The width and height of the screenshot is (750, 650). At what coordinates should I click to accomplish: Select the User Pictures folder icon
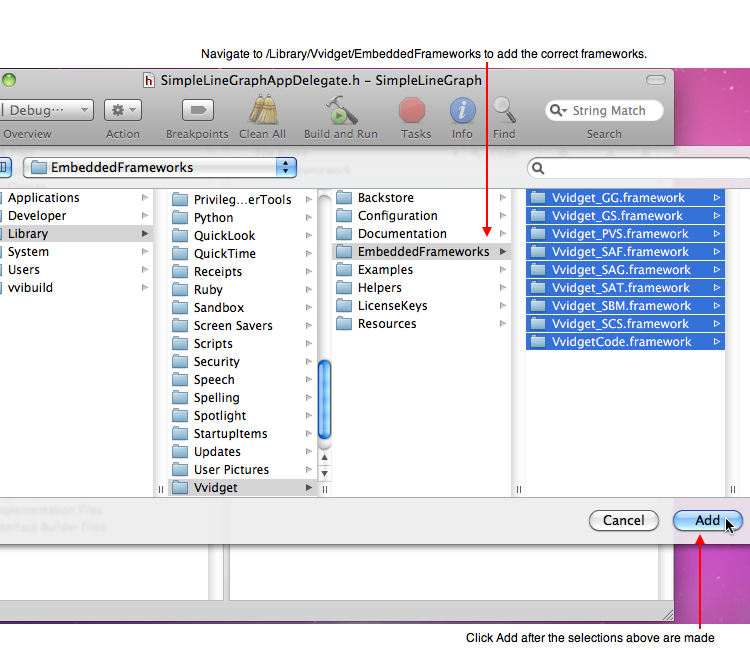point(180,470)
